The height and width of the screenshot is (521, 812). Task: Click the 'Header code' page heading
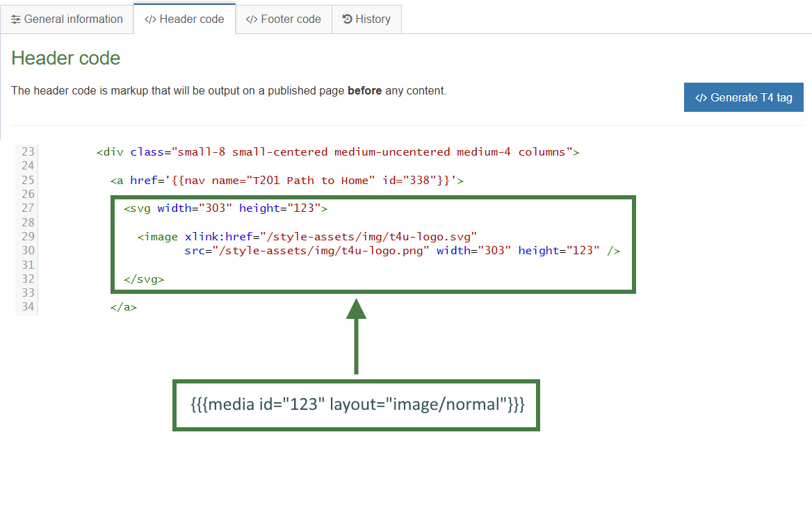click(x=66, y=58)
